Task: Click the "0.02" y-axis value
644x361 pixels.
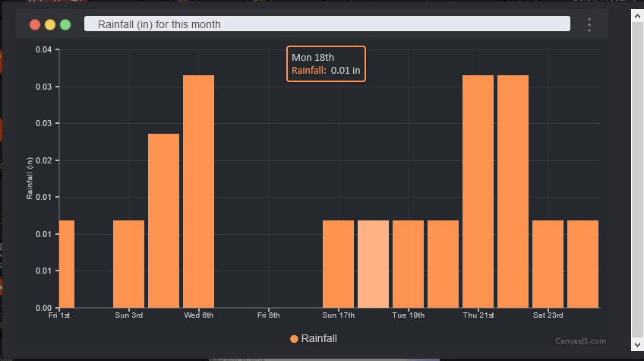Action: [43, 160]
